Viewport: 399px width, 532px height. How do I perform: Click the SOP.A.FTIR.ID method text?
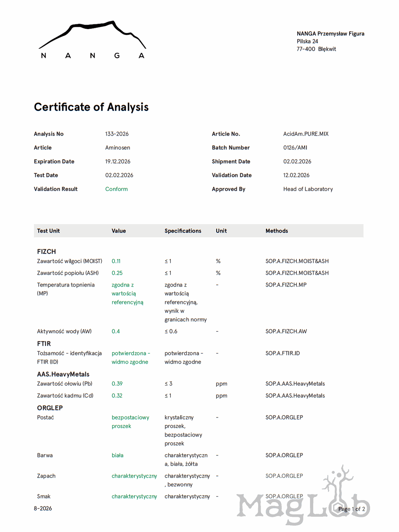pyautogui.click(x=282, y=353)
